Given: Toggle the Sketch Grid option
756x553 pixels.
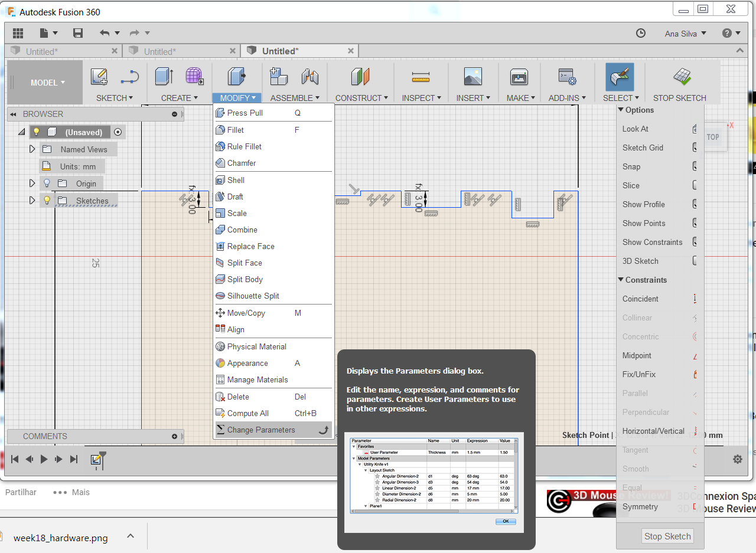Looking at the screenshot, I should pos(695,148).
